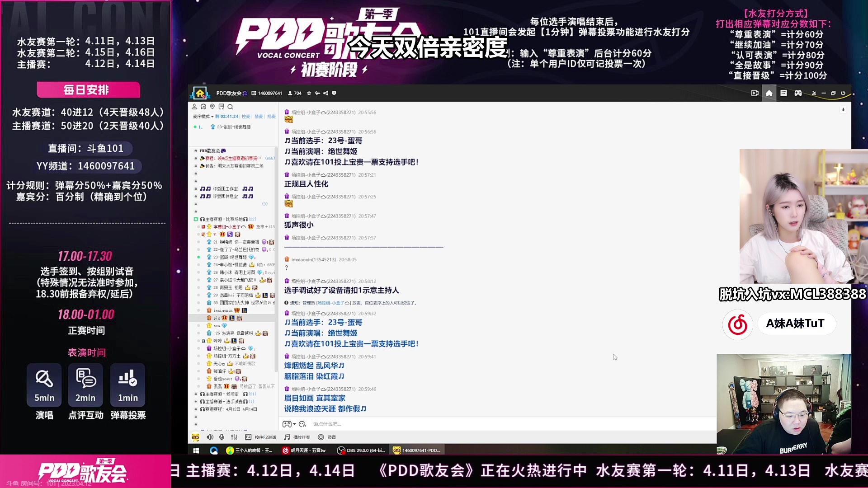Switch to the list view tab icon
This screenshot has height=488, width=868.
pyautogui.click(x=783, y=93)
